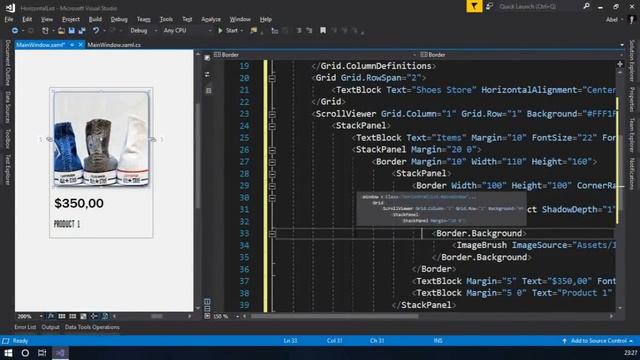Open the View menu
640x360 pixels.
(47, 19)
